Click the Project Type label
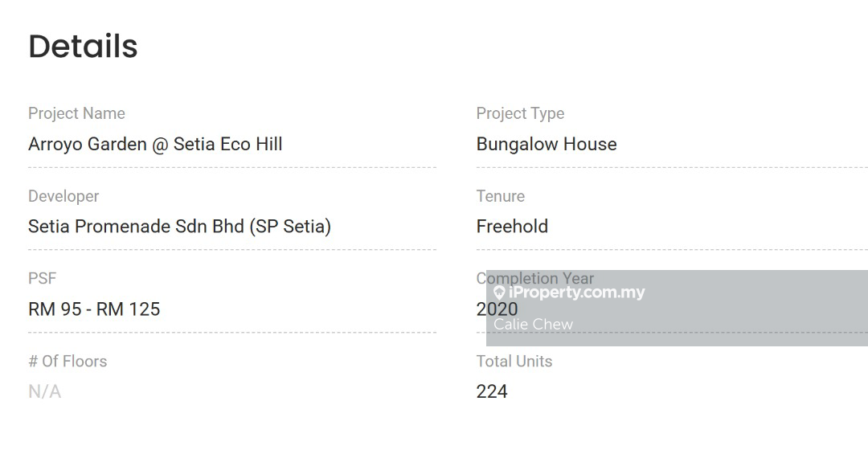 pos(520,113)
